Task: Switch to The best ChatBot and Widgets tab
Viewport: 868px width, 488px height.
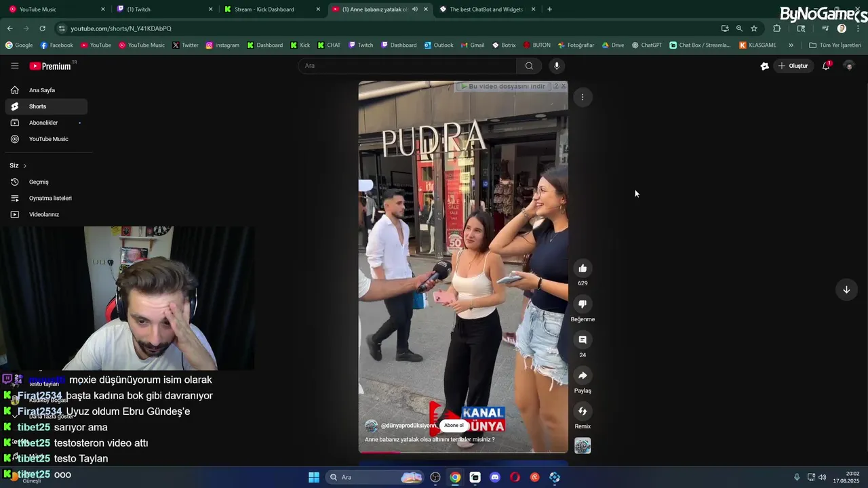Action: click(x=488, y=9)
